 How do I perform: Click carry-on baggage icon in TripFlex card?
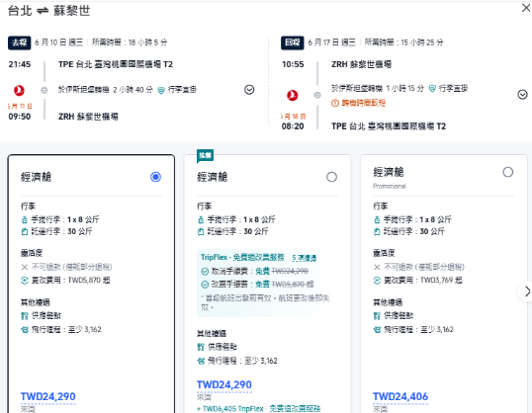point(201,219)
